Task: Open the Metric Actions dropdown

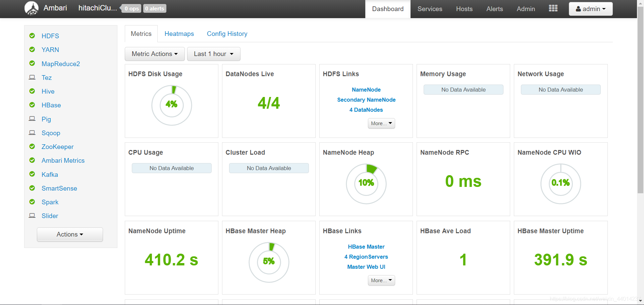Action: point(155,54)
